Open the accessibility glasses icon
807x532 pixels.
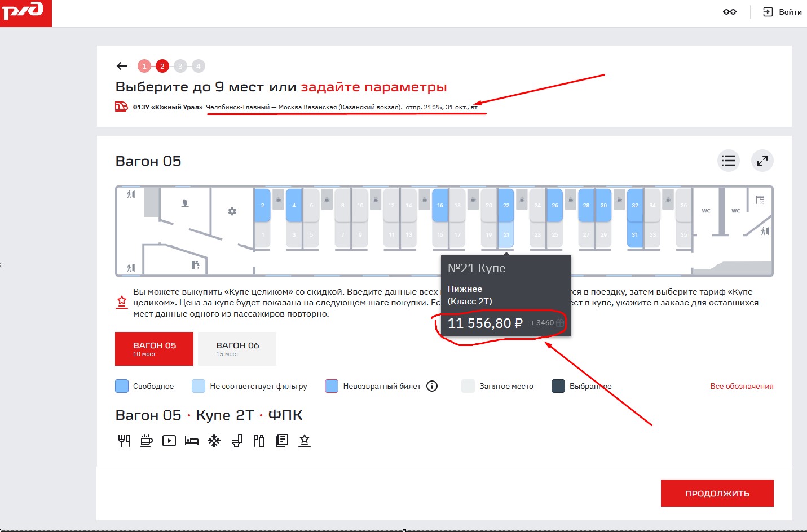730,12
